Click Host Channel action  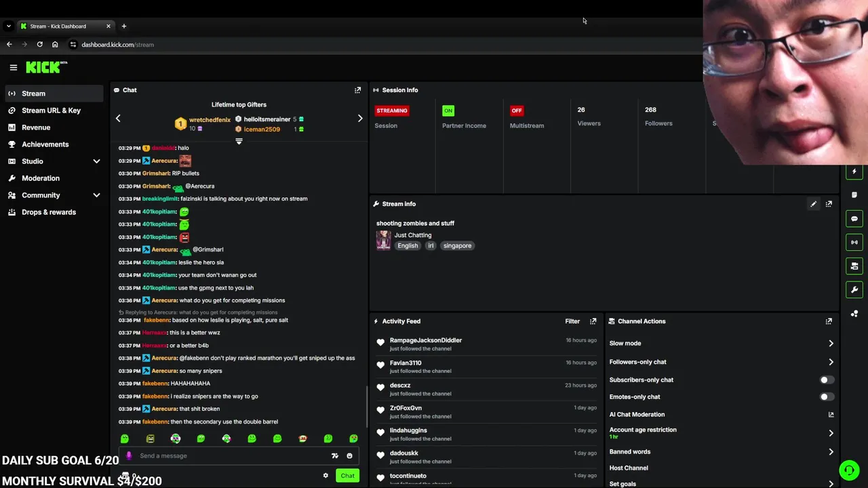tap(629, 468)
